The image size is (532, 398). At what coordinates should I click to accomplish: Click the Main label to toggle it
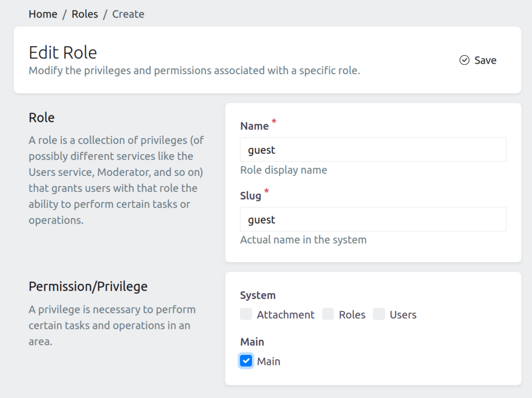pos(268,361)
